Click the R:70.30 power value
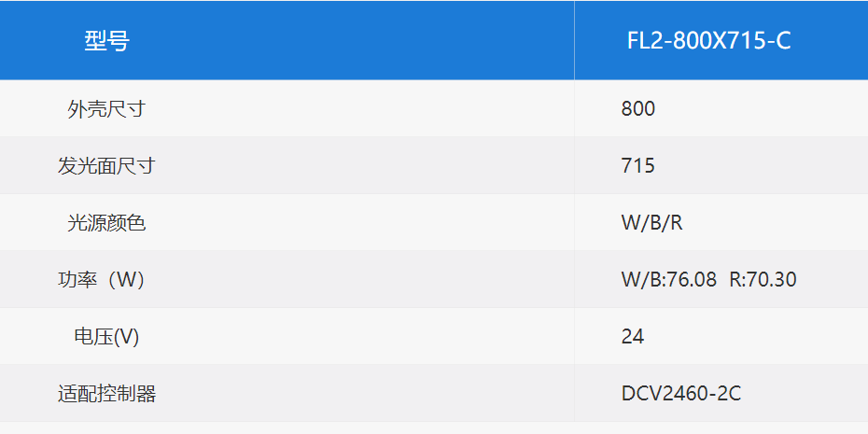The image size is (868, 434). (763, 280)
